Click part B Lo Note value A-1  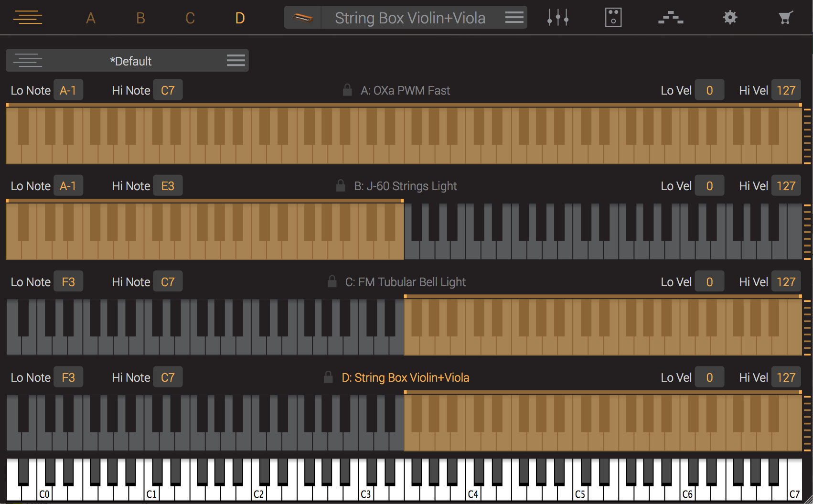pos(68,185)
